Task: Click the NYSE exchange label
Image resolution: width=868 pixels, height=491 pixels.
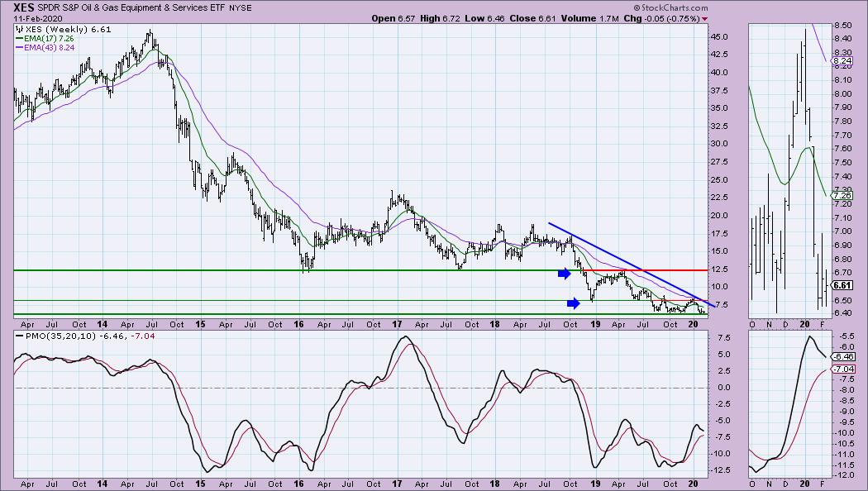Action: 241,8
